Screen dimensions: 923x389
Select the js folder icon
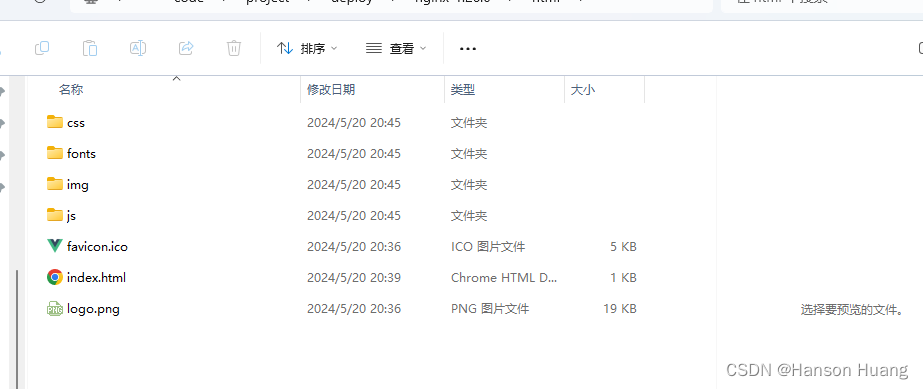[55, 215]
